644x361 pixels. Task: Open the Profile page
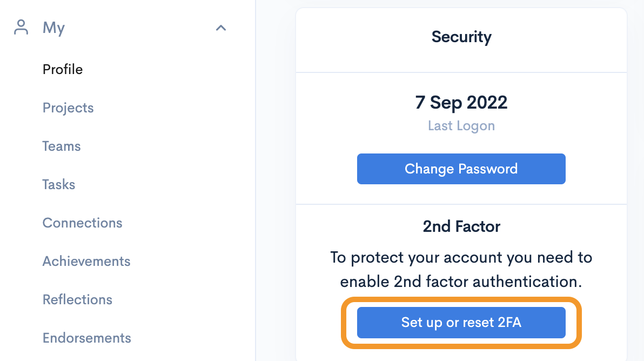point(63,70)
